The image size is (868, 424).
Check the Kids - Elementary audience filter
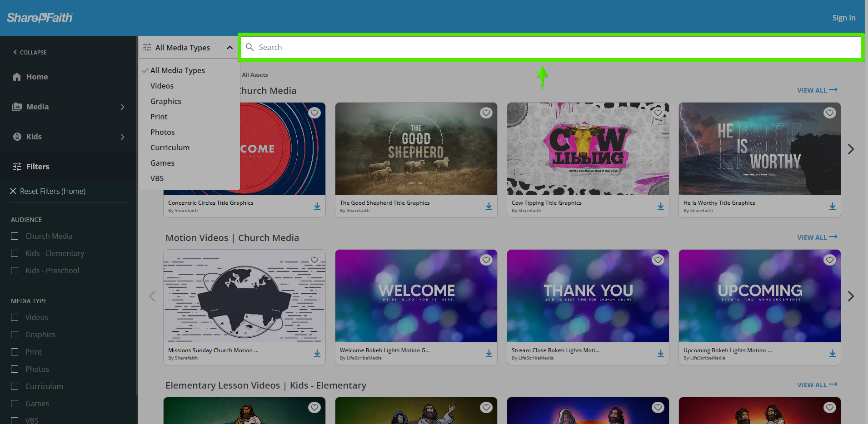[15, 253]
